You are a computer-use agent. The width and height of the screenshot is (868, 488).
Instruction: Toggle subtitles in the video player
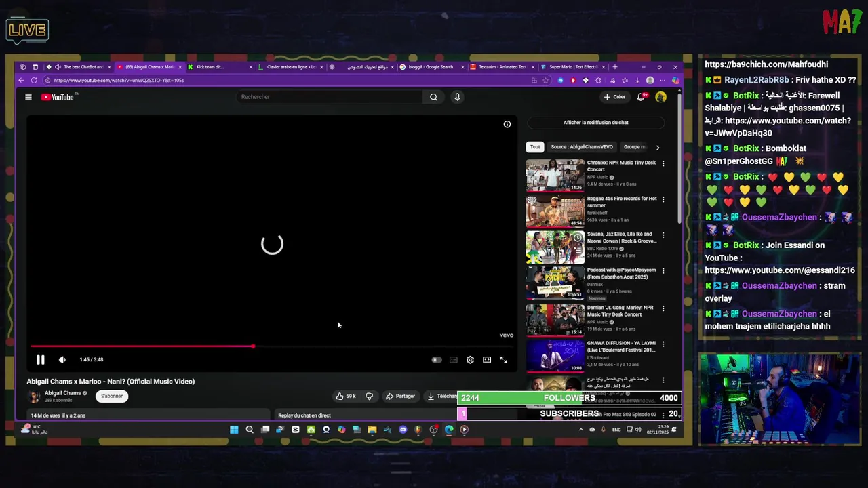(x=454, y=360)
